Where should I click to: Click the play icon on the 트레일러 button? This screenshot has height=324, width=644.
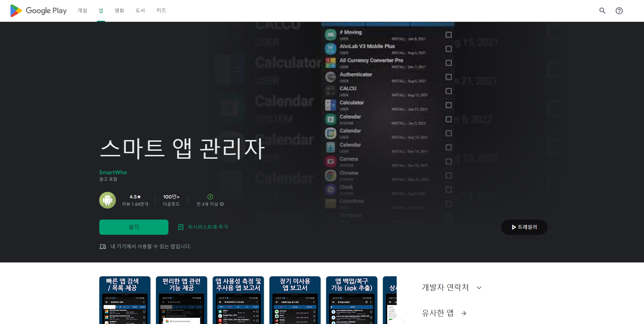pos(513,227)
